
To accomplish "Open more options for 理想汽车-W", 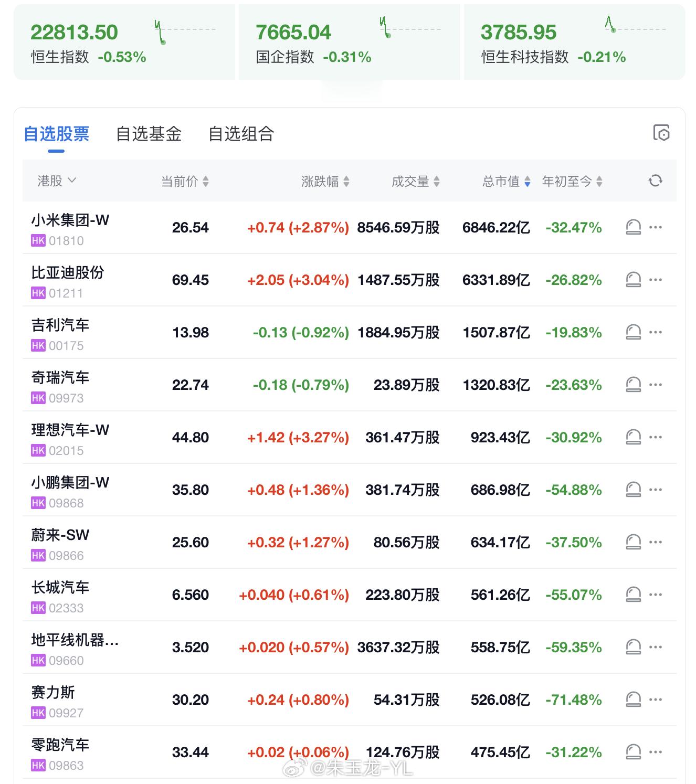I will pyautogui.click(x=656, y=437).
